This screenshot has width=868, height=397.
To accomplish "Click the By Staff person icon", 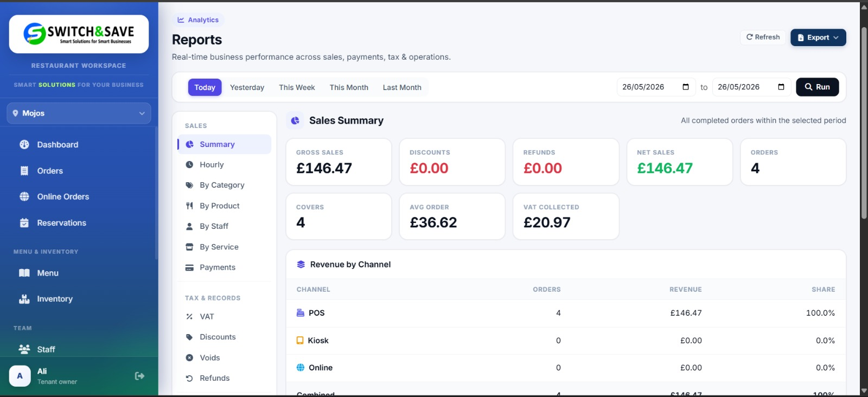I will 189,226.
